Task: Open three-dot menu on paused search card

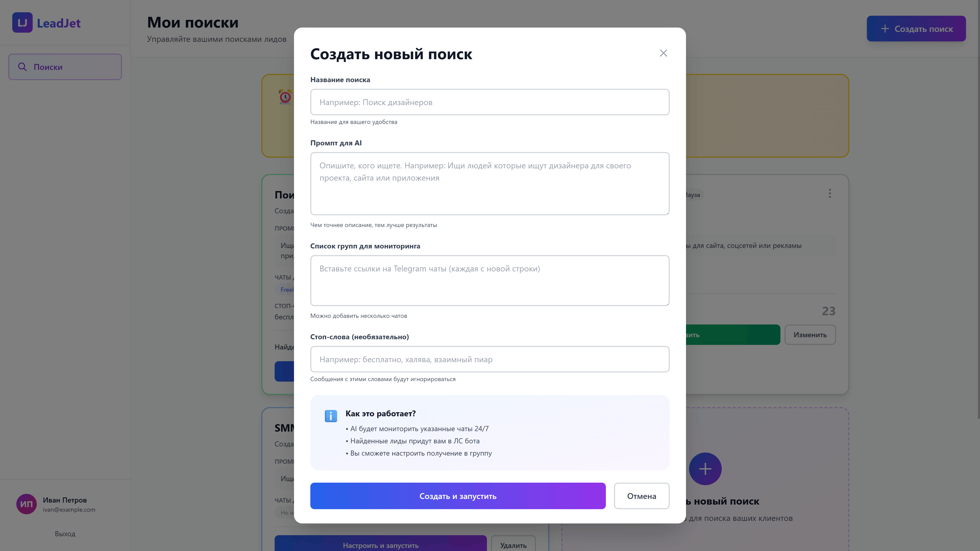Action: 830,194
